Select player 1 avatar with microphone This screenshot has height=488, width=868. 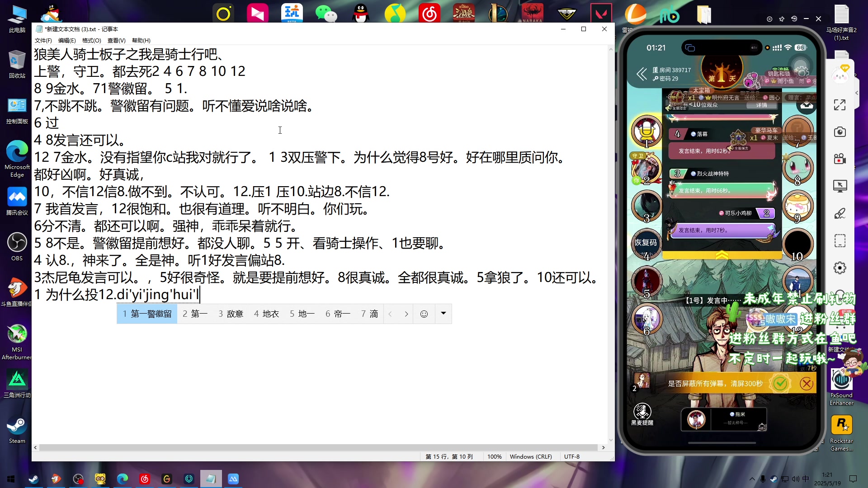646,131
